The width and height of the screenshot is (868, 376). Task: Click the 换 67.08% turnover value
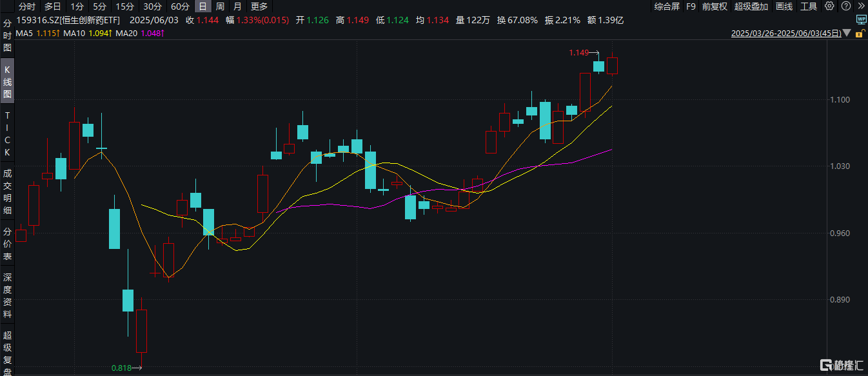[x=517, y=20]
